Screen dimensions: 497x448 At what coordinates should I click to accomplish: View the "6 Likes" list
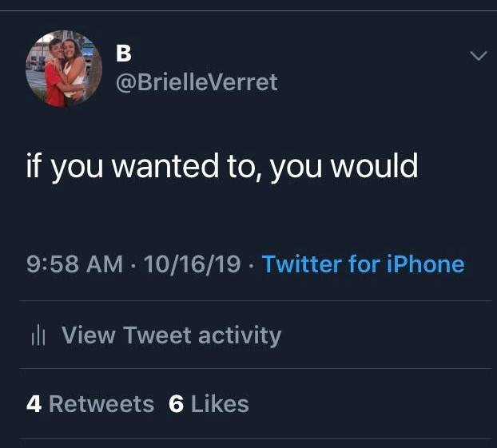(x=209, y=404)
